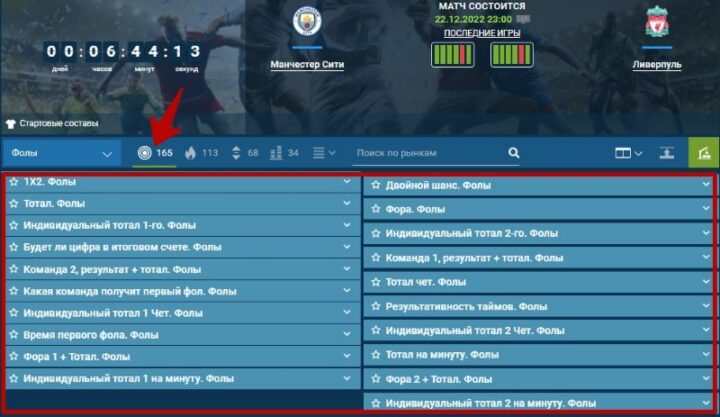
Task: Toggle favorite star for 'Тотал чет. Фолы'
Action: pyautogui.click(x=376, y=282)
